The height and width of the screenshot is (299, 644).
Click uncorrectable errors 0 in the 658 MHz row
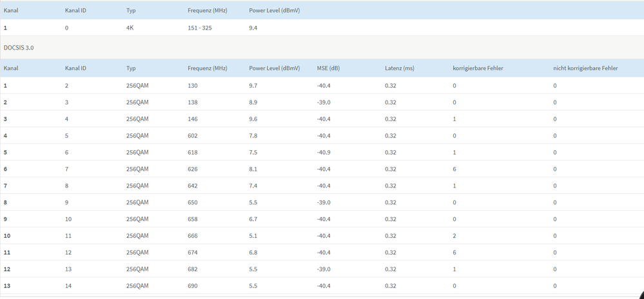[555, 219]
